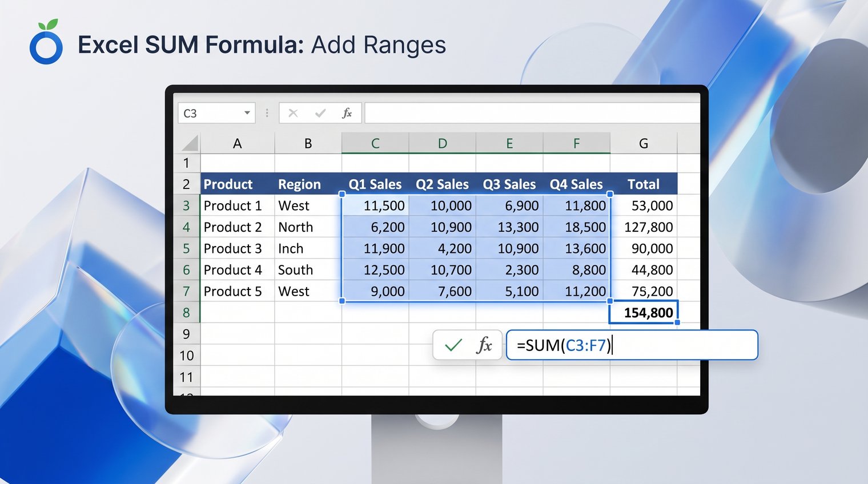Screen dimensions: 868x484
Task: Click the cell containing 13,300
Action: point(509,227)
